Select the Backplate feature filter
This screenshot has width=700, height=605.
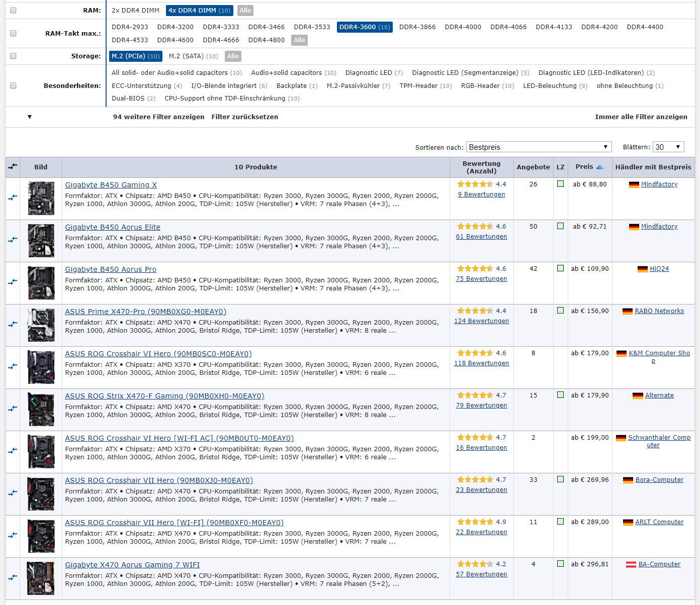coord(297,86)
